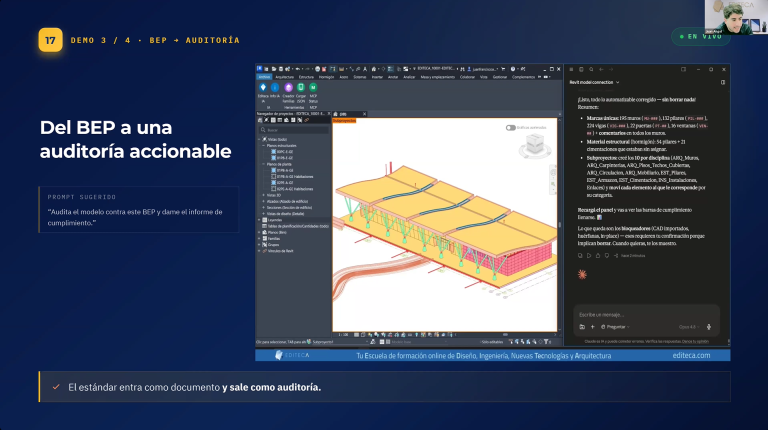Viewport: 768px width, 430px height.
Task: Click the presenter webcam thumbnail
Action: pyautogui.click(x=736, y=17)
